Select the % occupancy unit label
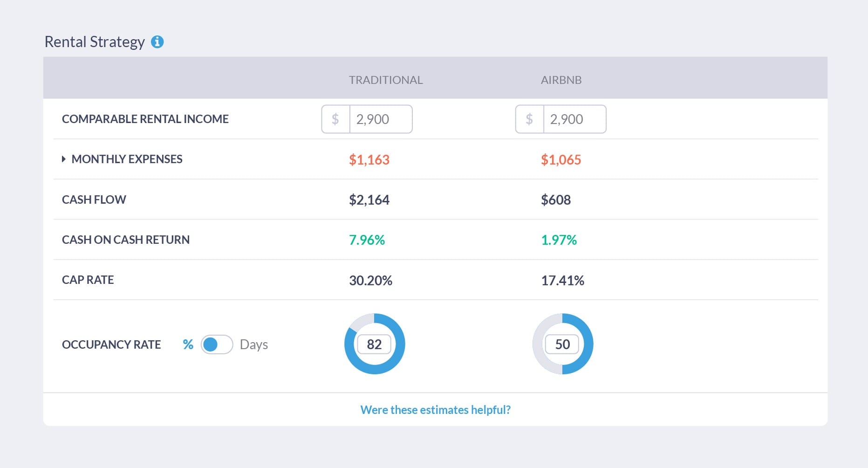 (x=188, y=344)
